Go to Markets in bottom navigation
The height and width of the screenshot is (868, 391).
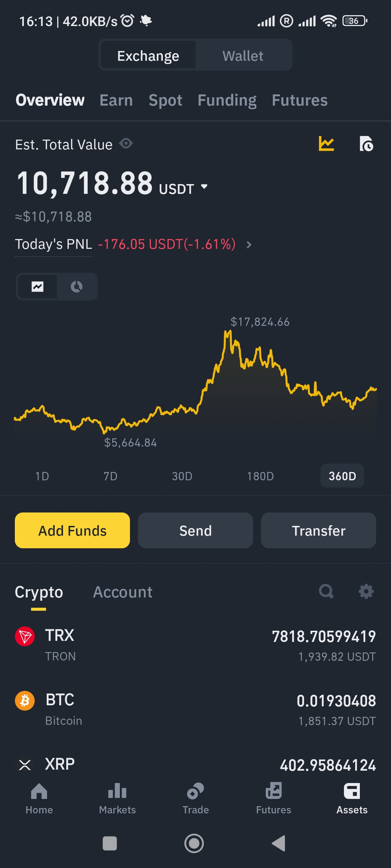pos(117,799)
